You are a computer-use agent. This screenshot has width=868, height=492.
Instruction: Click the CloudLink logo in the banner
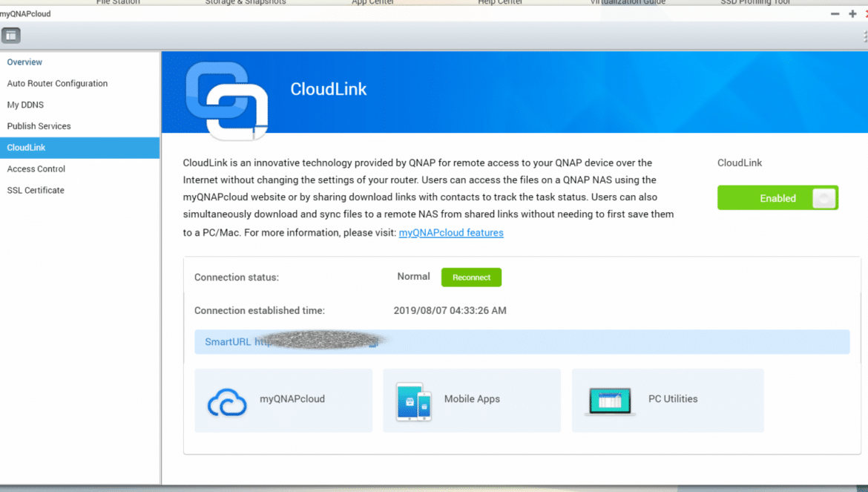coord(227,100)
